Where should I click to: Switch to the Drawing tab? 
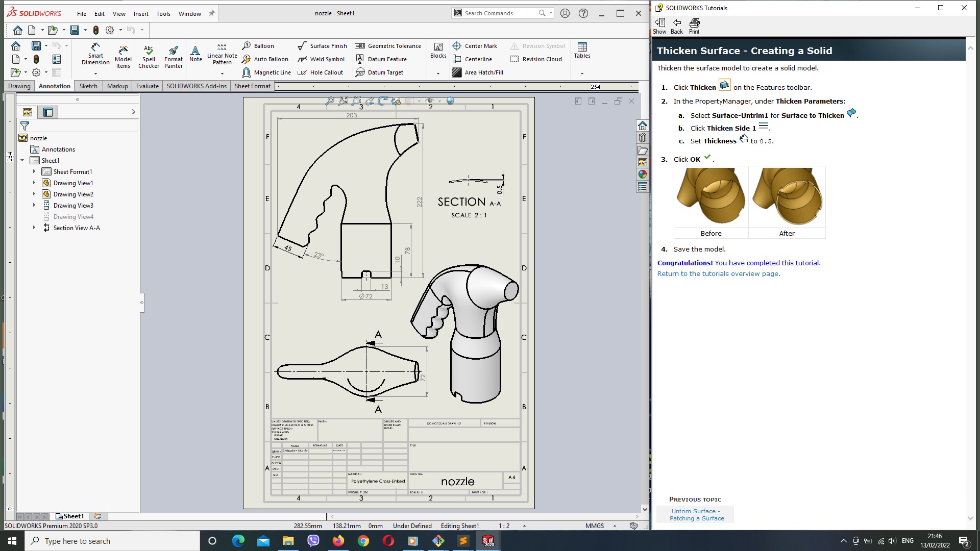tap(19, 86)
